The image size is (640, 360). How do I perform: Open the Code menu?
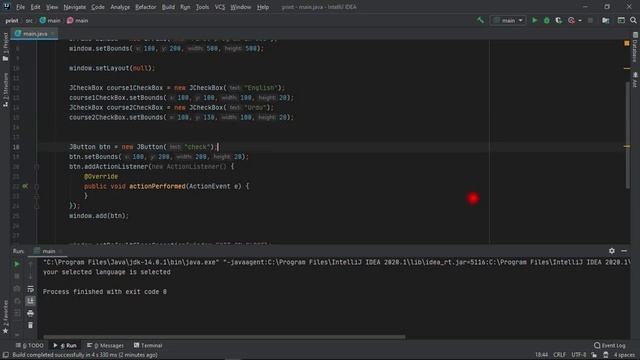(98, 7)
